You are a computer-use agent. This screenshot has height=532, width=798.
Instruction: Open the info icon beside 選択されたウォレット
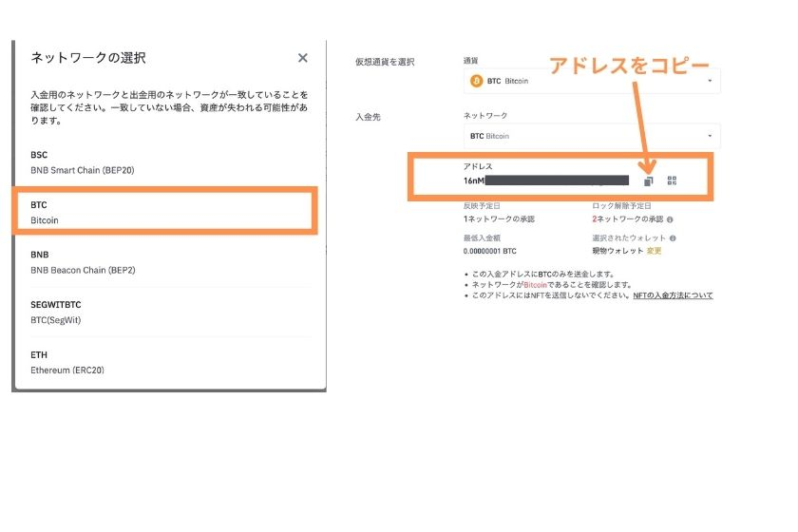[673, 238]
